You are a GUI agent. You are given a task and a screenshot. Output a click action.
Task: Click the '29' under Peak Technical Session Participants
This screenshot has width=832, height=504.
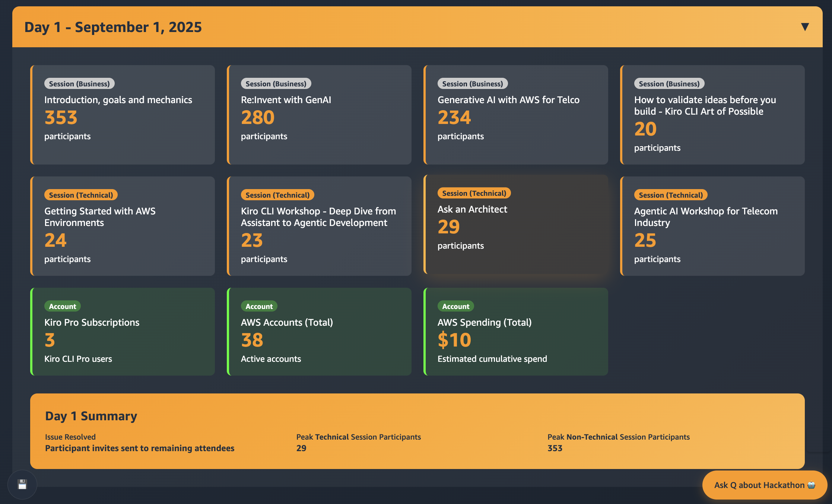click(x=301, y=448)
